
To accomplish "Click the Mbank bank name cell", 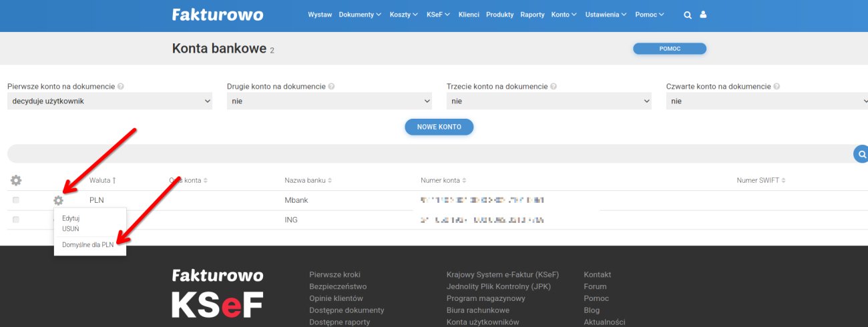I will point(296,200).
